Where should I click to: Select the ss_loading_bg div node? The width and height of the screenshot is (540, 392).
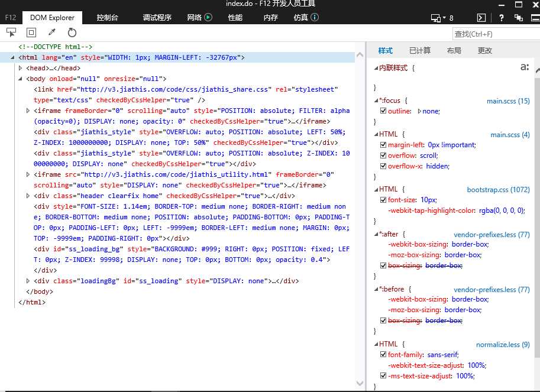pos(192,260)
